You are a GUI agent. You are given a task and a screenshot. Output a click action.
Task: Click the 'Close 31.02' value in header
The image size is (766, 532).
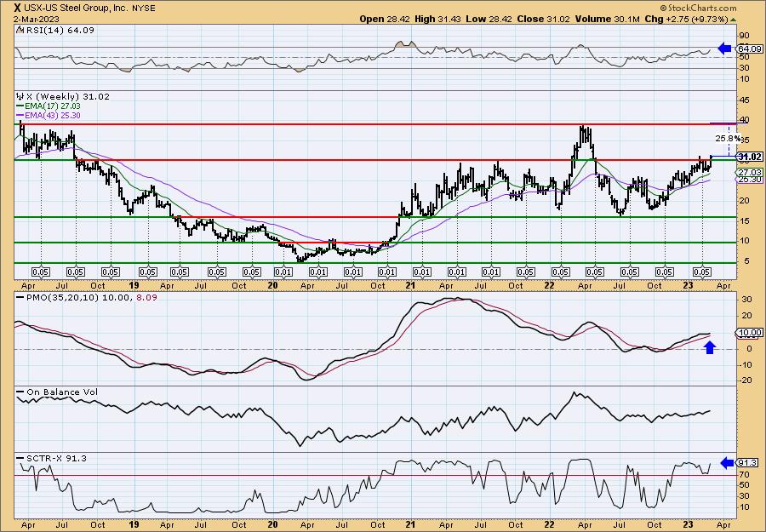[x=542, y=19]
